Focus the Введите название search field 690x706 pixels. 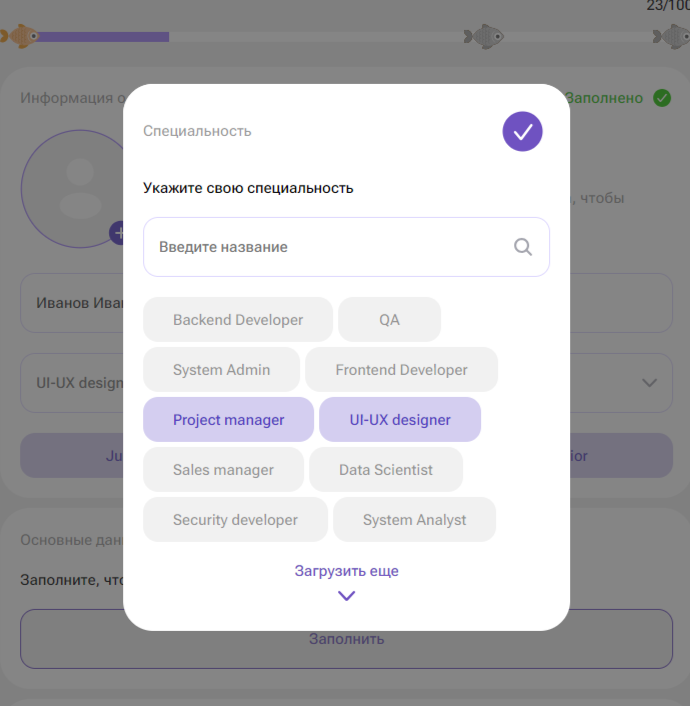[x=346, y=247]
